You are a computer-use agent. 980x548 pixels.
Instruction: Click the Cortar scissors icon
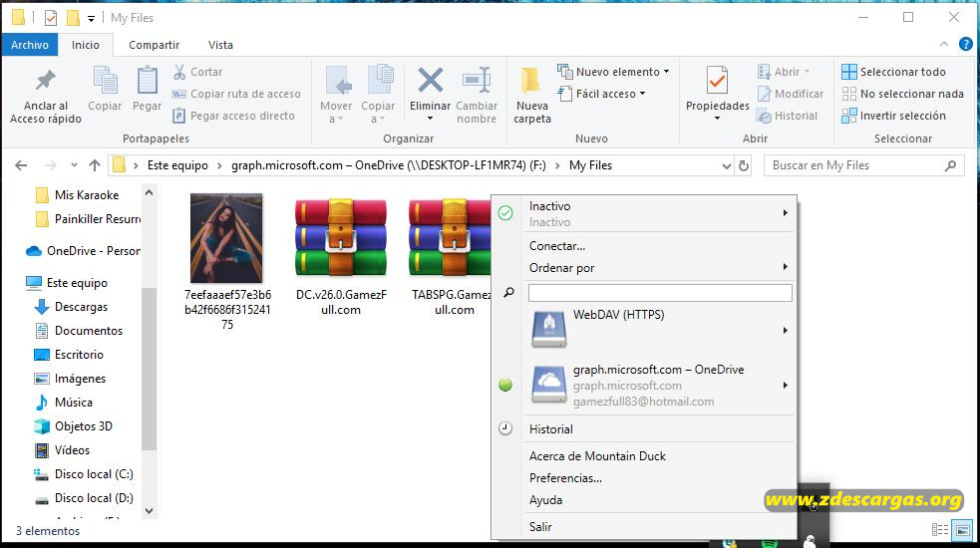pos(179,72)
